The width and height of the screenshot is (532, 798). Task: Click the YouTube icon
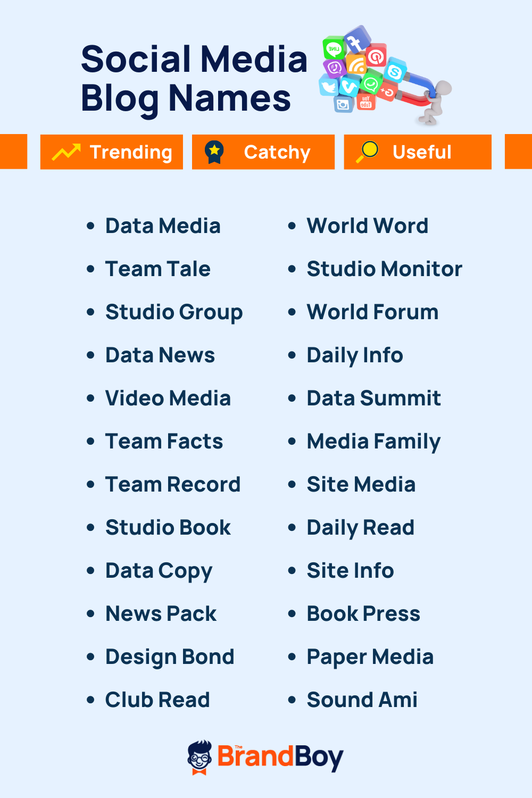365,101
